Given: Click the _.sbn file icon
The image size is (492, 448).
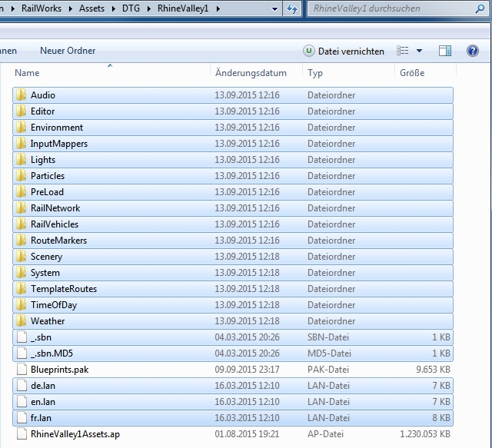Looking at the screenshot, I should tap(22, 337).
